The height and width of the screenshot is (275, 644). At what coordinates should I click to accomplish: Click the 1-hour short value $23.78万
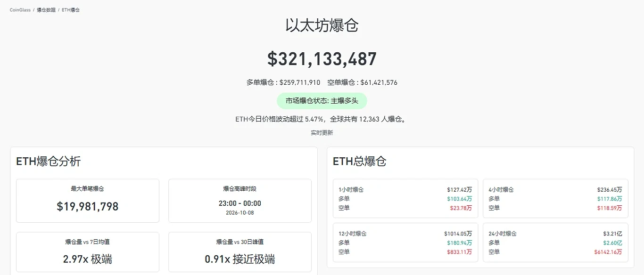coord(461,208)
